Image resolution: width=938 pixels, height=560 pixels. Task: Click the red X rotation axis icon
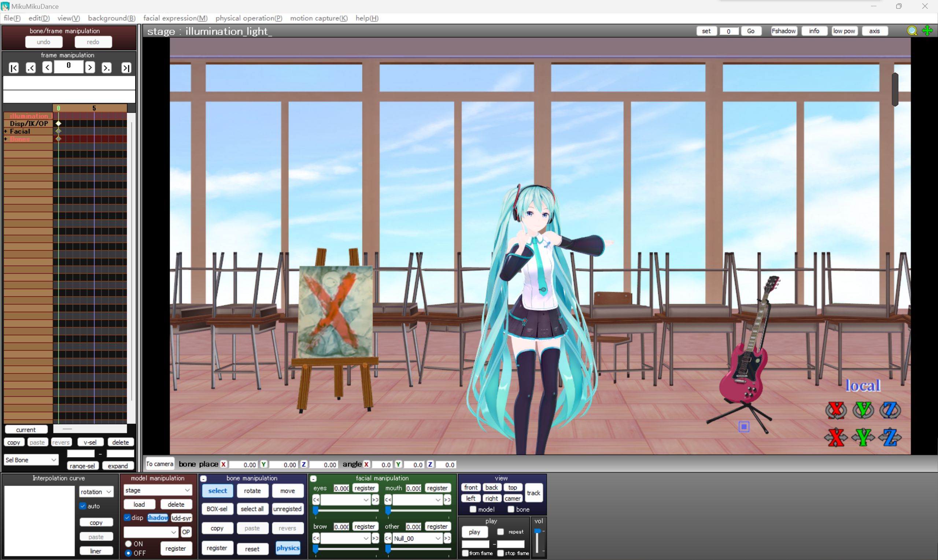pyautogui.click(x=836, y=410)
